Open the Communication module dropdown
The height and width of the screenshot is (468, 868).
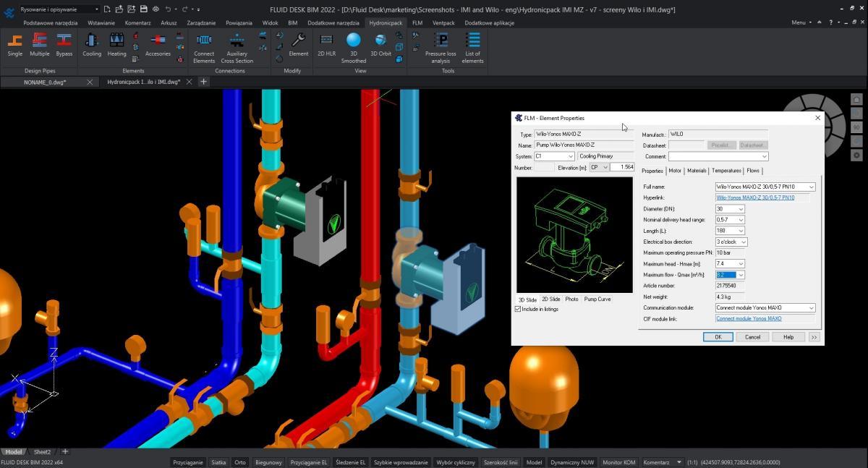pos(811,307)
